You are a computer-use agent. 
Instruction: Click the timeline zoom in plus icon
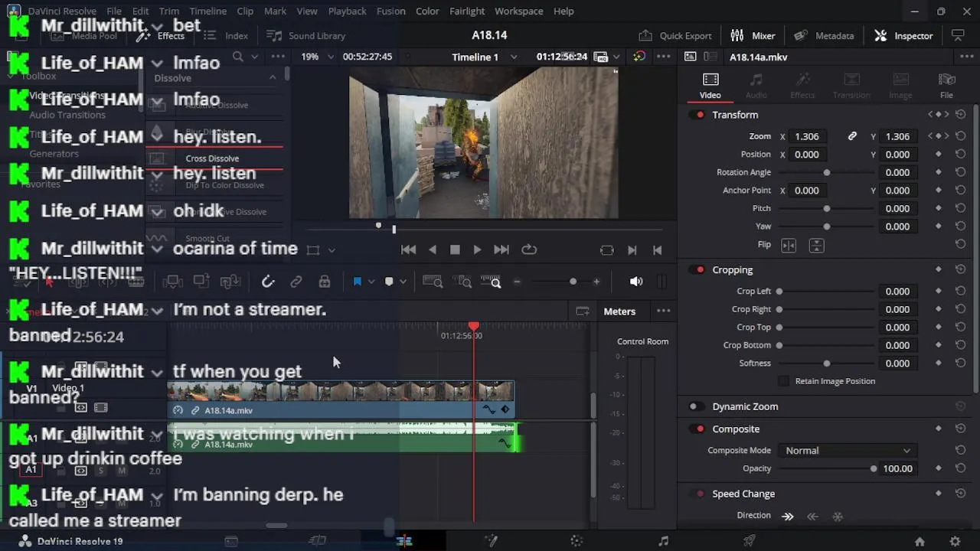(x=596, y=282)
